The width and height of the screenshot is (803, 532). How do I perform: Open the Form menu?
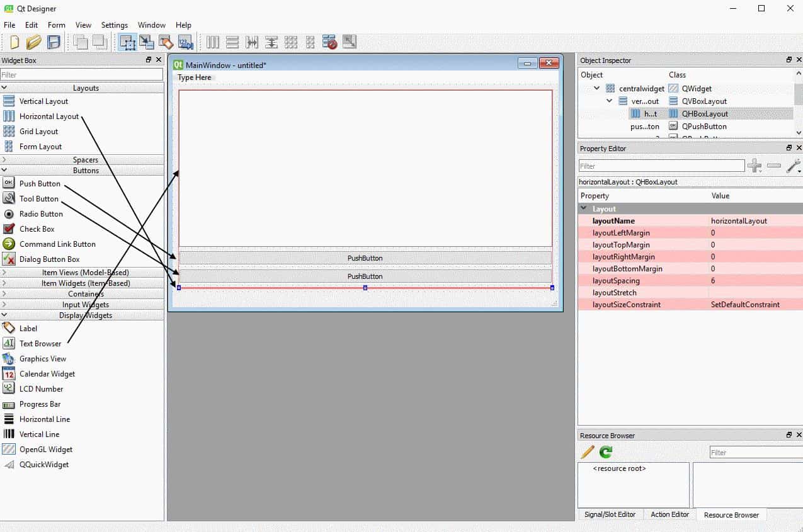[57, 25]
